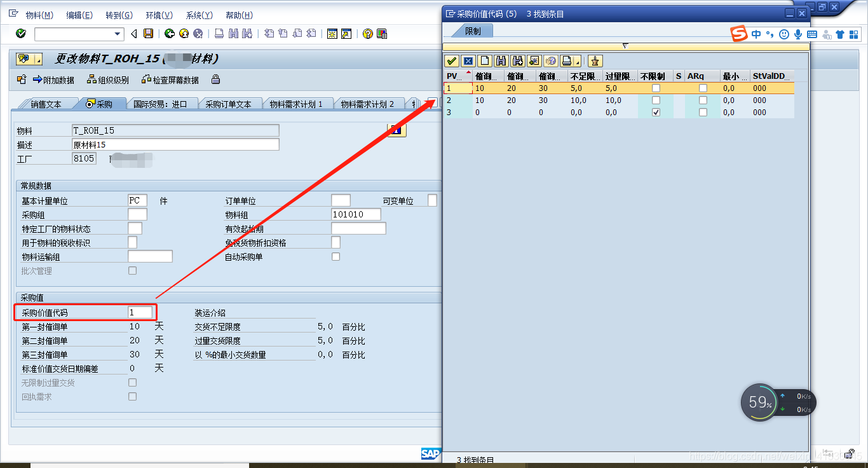The image size is (868, 468).
Task: Select the 限制 tab in the popup
Action: point(473,31)
